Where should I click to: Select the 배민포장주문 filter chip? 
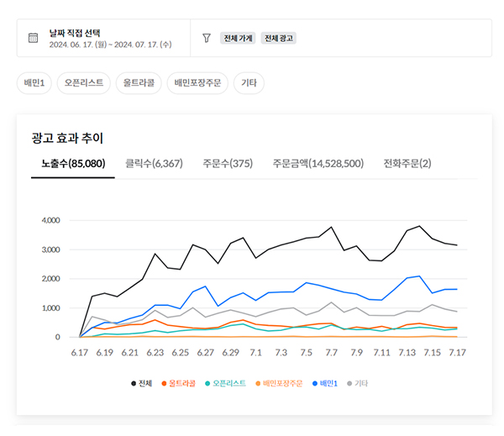pos(197,83)
